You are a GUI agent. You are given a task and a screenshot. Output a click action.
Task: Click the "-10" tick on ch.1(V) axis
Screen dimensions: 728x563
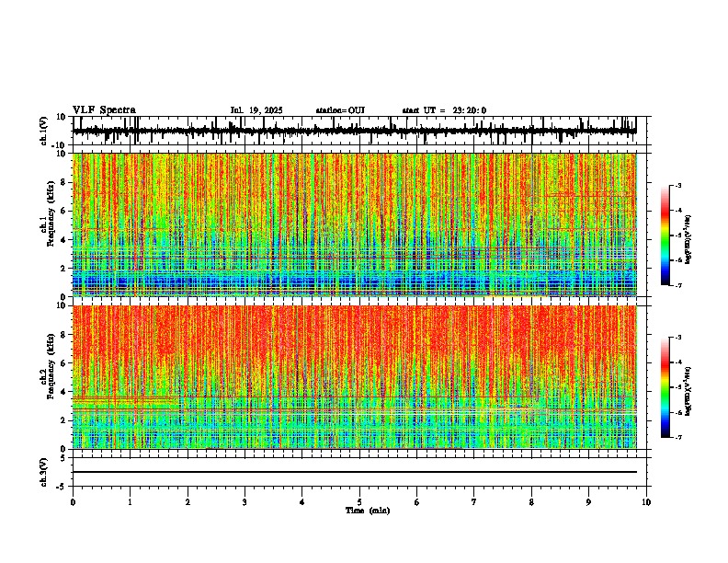coord(60,145)
